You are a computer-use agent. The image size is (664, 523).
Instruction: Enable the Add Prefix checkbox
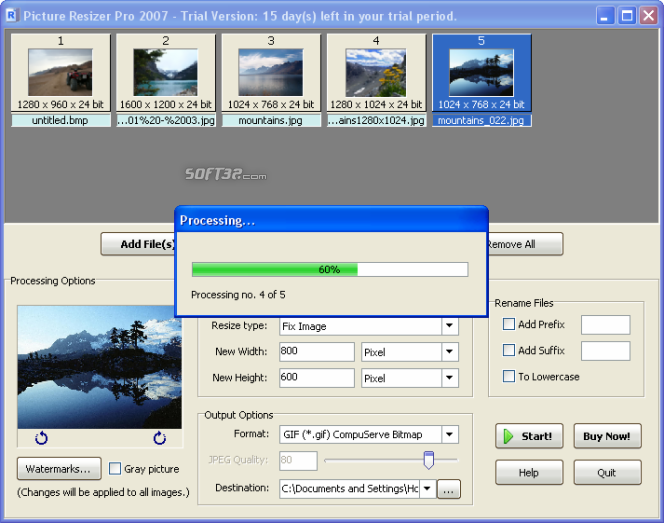(509, 324)
